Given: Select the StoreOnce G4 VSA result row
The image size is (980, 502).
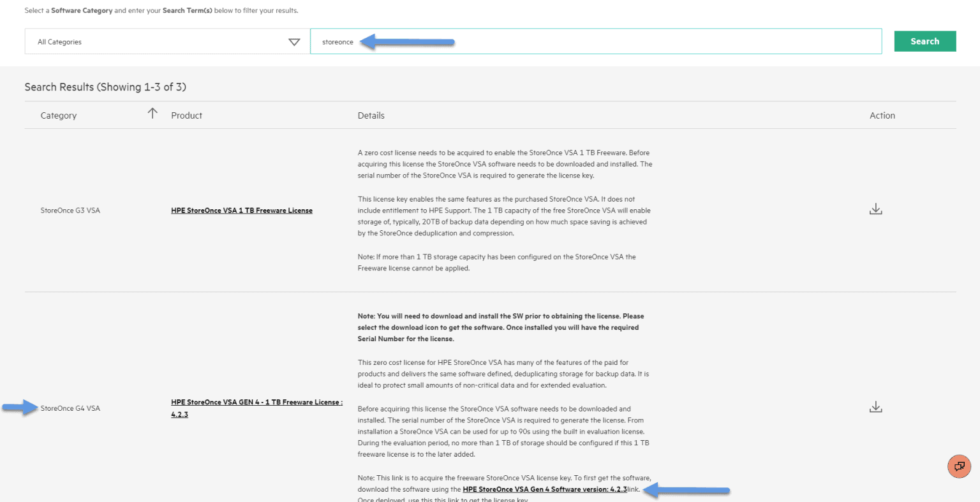Looking at the screenshot, I should (x=71, y=408).
